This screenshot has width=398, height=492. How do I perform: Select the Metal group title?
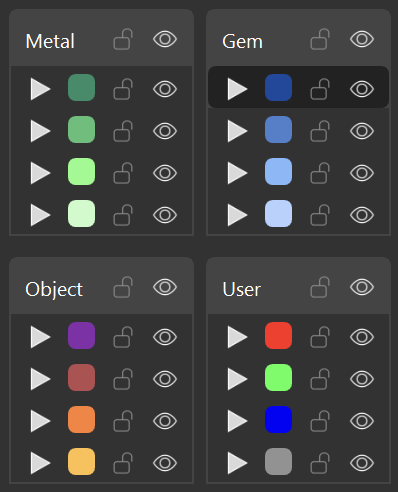click(x=50, y=41)
